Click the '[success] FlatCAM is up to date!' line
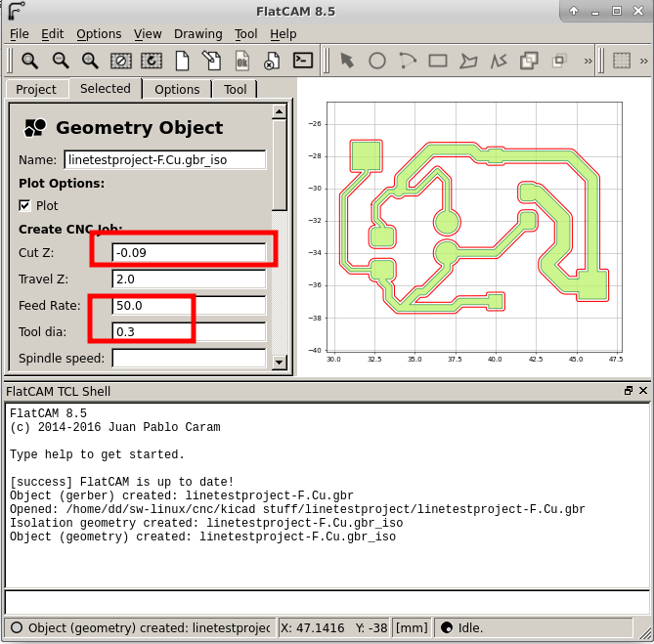 121,482
